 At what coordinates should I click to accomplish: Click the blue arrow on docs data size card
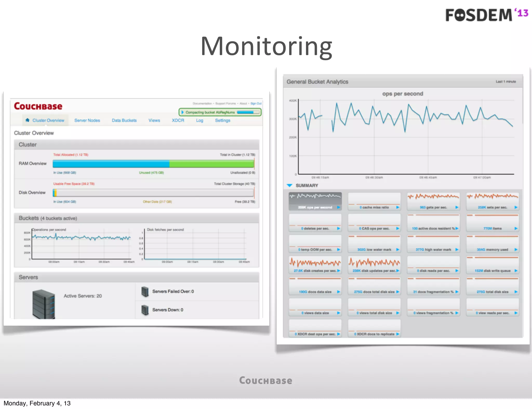(338, 292)
